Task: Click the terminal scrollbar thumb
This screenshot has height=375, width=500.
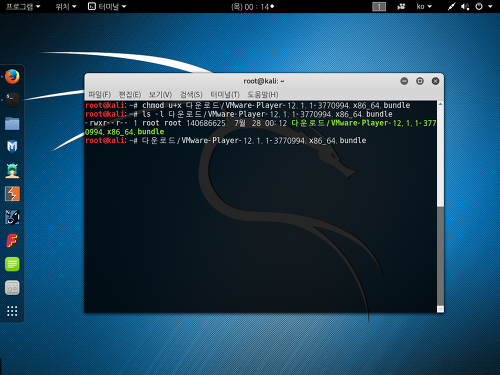Action: [x=440, y=256]
